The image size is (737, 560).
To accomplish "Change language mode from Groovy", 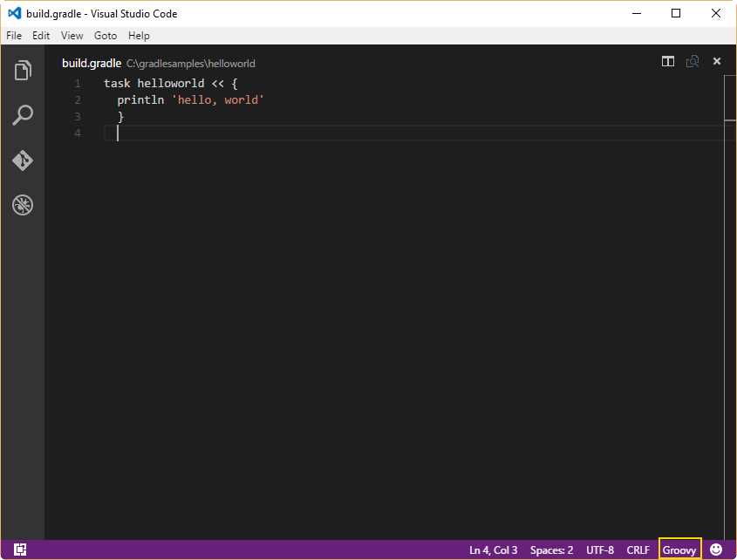I will tap(679, 550).
